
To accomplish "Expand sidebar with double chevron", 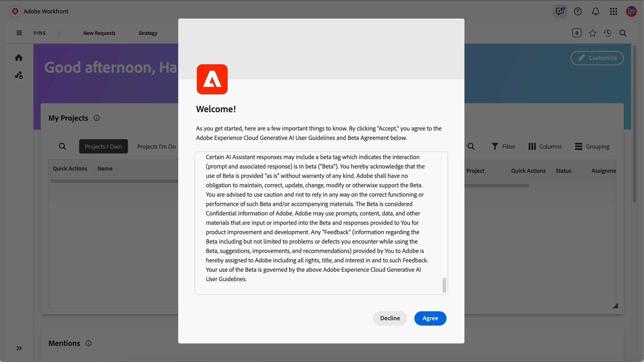I will (x=19, y=348).
